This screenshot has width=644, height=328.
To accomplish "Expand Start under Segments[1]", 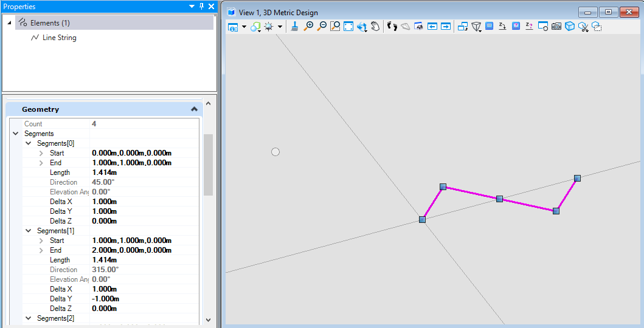I will [41, 241].
